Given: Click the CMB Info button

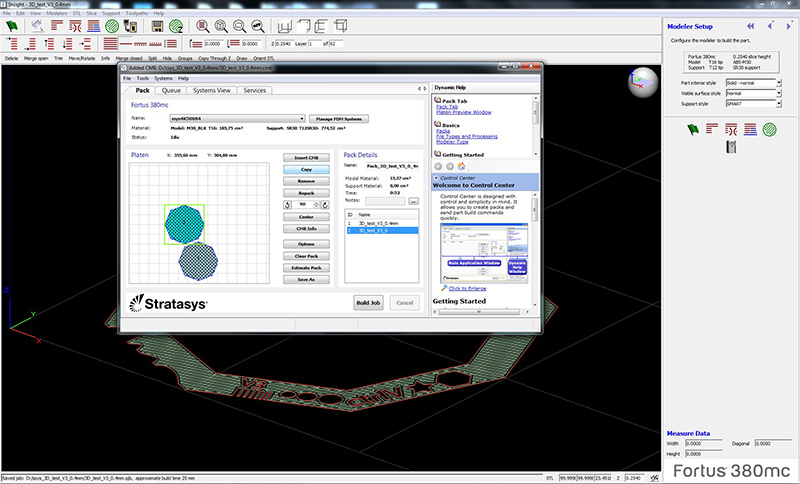Looking at the screenshot, I should [306, 228].
